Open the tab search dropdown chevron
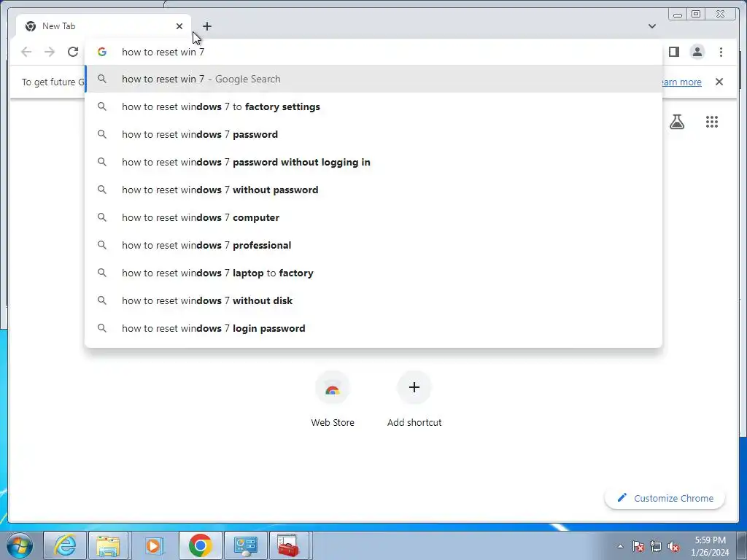This screenshot has width=747, height=560. point(652,26)
